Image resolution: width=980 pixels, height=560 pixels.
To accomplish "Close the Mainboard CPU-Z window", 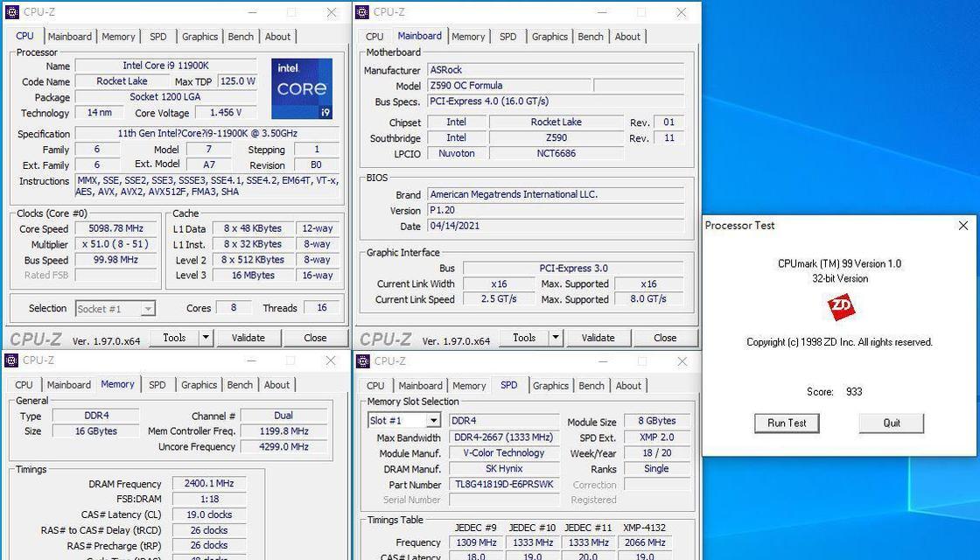I will coord(682,12).
